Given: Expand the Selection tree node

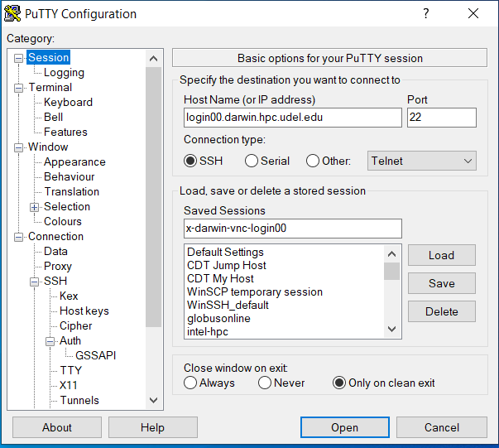Looking at the screenshot, I should point(35,207).
